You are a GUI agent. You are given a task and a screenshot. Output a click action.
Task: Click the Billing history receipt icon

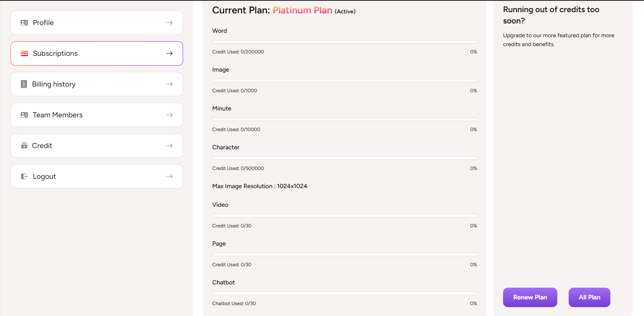tap(24, 84)
